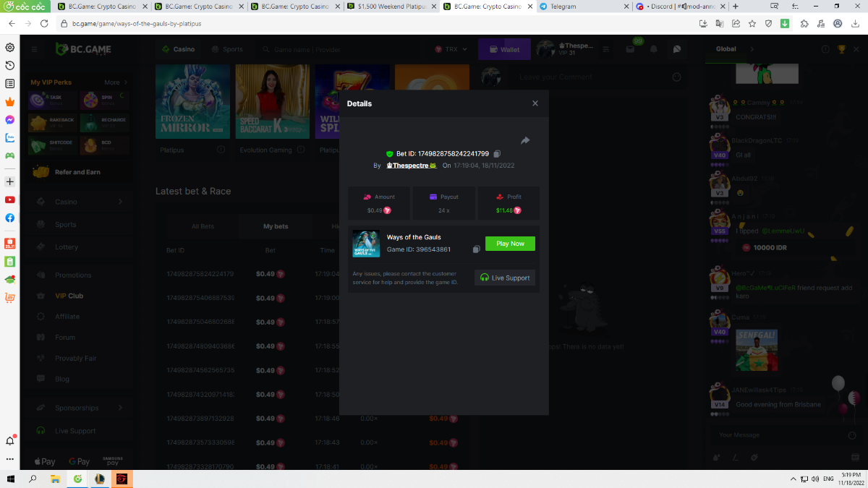
Task: Open Live Support from the Details dialog
Action: tap(505, 278)
